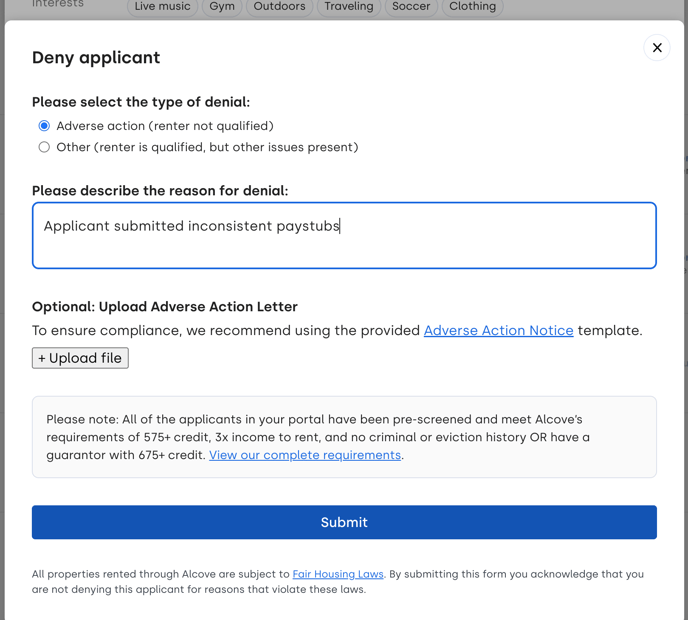
Task: Select Other renter is qualified option
Action: pyautogui.click(x=44, y=147)
